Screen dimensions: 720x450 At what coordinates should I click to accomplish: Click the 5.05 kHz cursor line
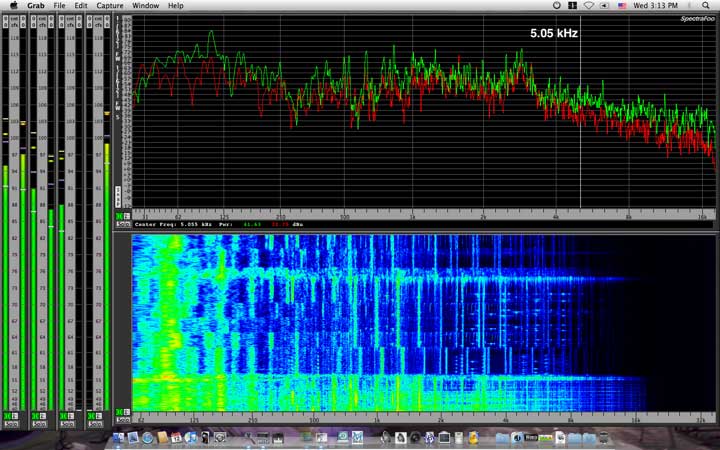(x=580, y=112)
